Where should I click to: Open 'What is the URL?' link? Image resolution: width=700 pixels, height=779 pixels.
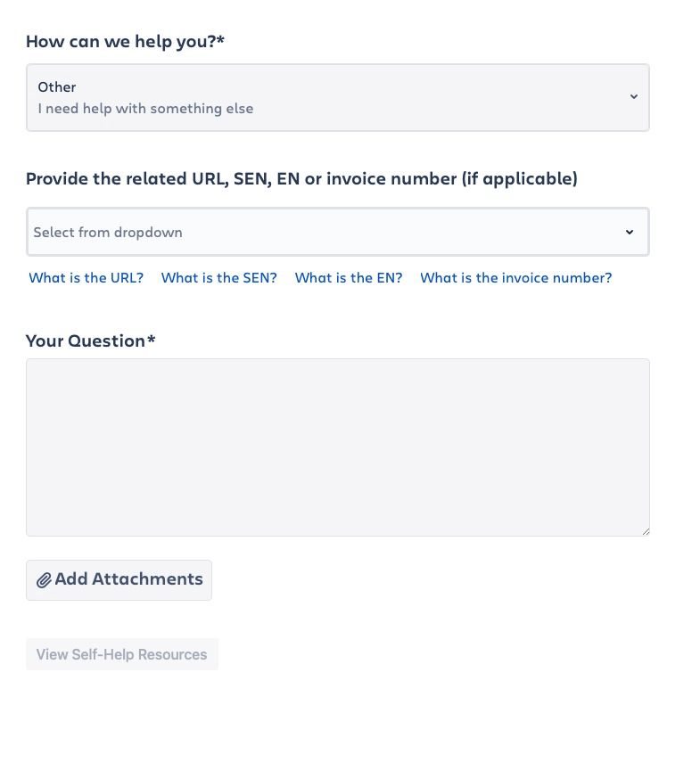(86, 278)
